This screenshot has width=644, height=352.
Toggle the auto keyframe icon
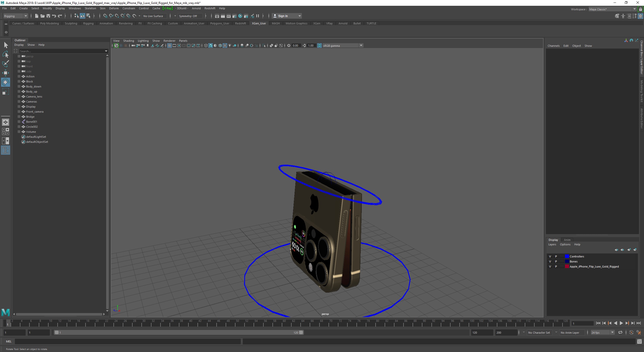[631, 332]
